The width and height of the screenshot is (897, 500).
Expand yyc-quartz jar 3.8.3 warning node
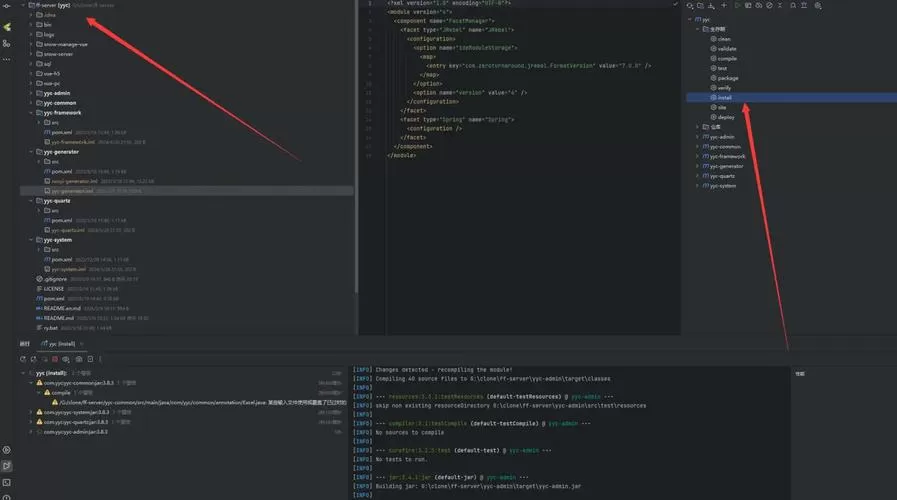tap(31, 422)
